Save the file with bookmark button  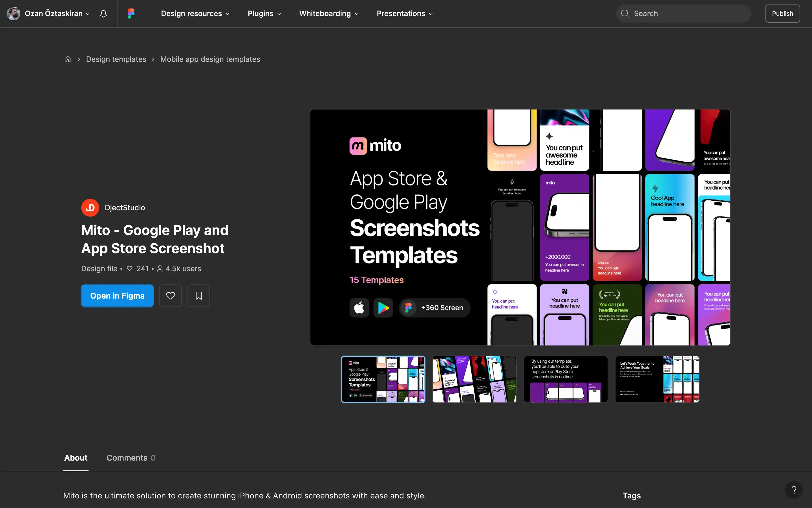pos(199,296)
